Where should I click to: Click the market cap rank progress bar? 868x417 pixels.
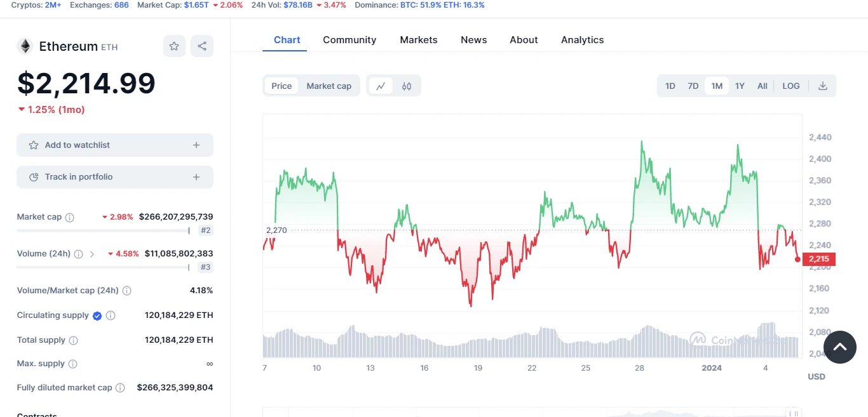[103, 230]
